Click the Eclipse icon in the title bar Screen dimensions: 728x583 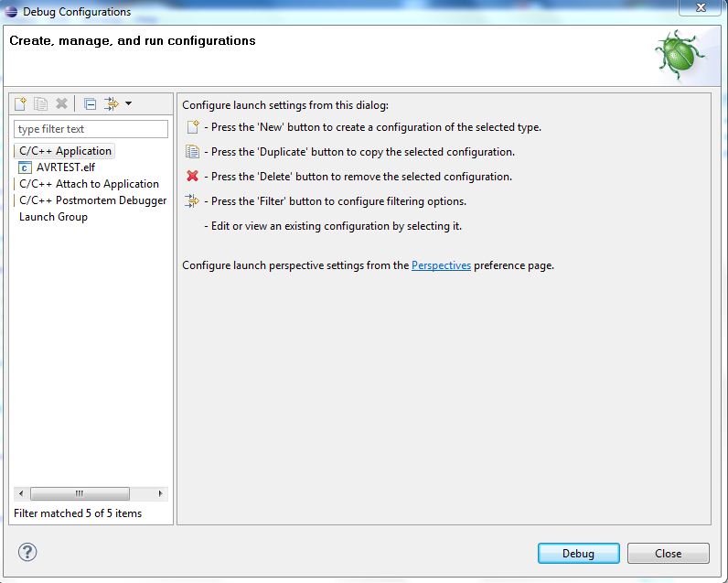pos(11,12)
